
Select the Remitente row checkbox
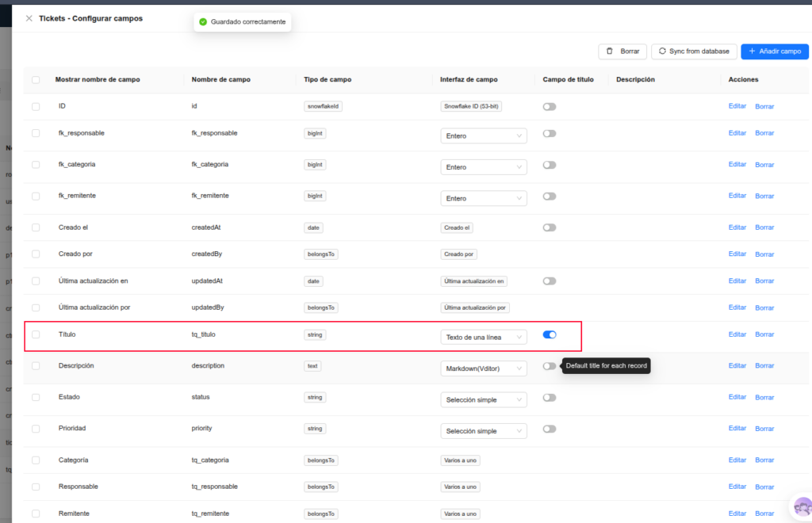tap(36, 513)
